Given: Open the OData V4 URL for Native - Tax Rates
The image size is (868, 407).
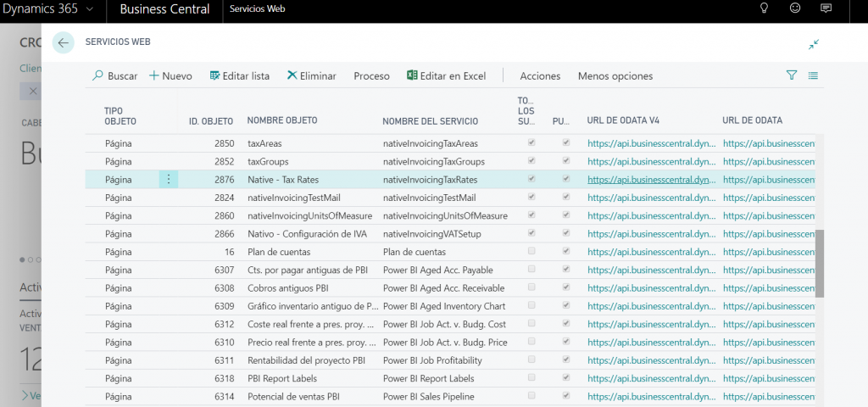Looking at the screenshot, I should (650, 179).
